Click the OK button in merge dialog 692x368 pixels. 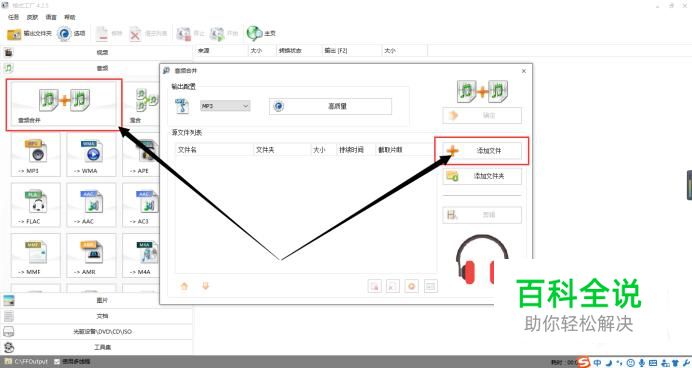[x=482, y=116]
